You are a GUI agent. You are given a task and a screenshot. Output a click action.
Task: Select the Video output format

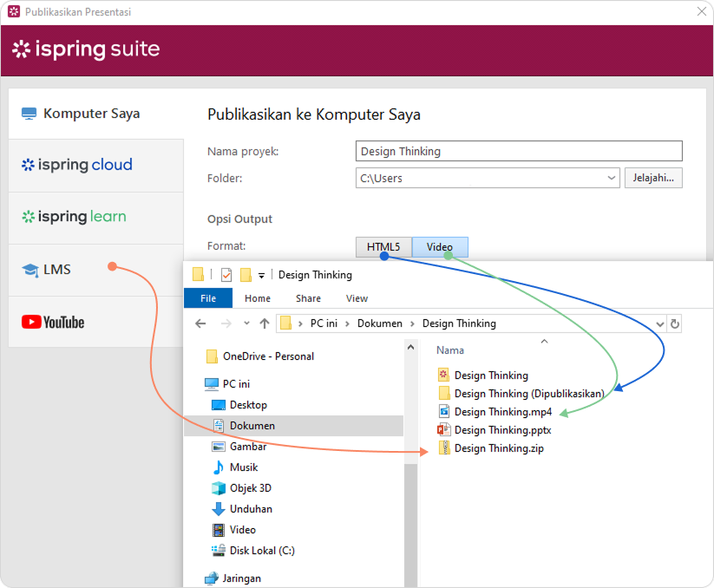[x=440, y=247]
